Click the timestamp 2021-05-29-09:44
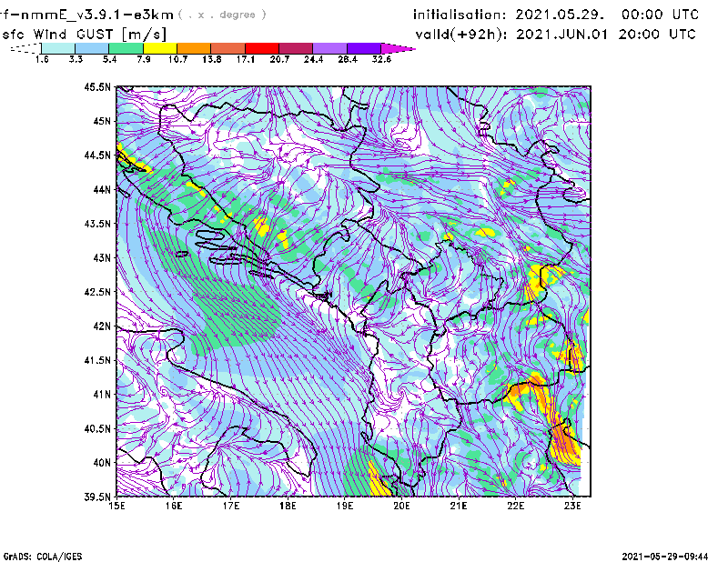Screen dimensions: 728x562 (665, 557)
